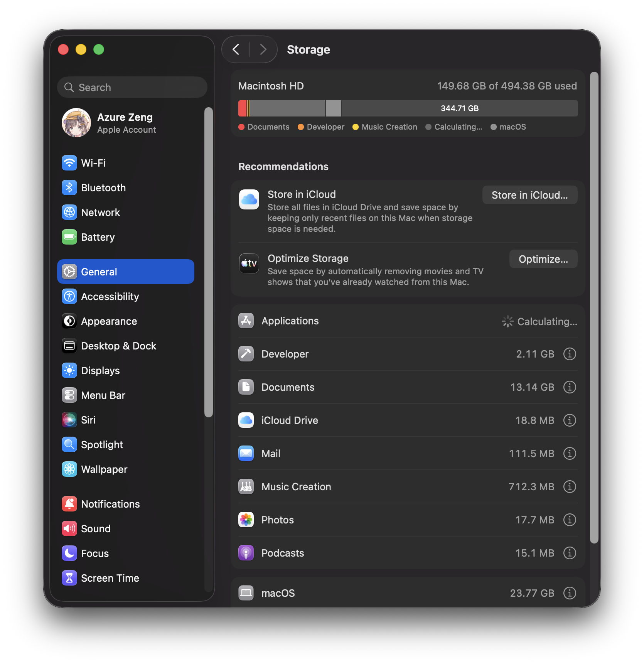Click the Music Creation category icon
Viewport: 644px width, 665px height.
click(x=246, y=486)
